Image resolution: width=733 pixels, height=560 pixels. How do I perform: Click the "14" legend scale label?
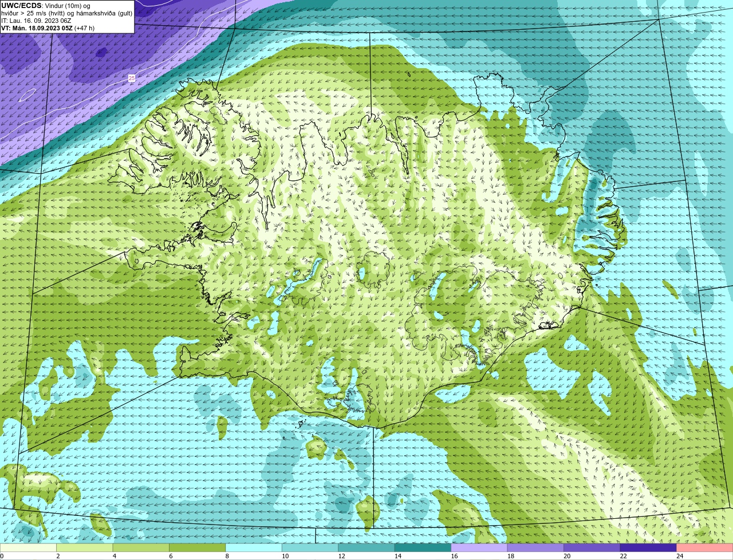(x=398, y=556)
